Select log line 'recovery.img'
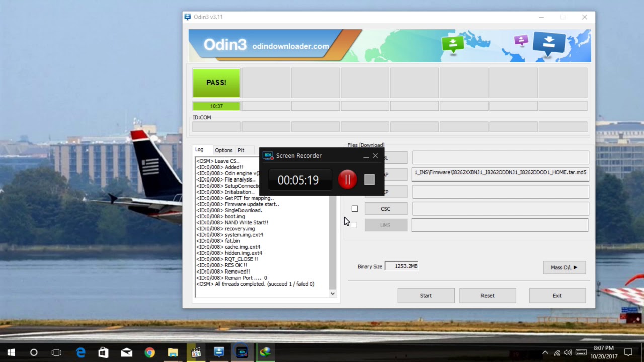Screen dimensions: 644x362 [x=225, y=229]
